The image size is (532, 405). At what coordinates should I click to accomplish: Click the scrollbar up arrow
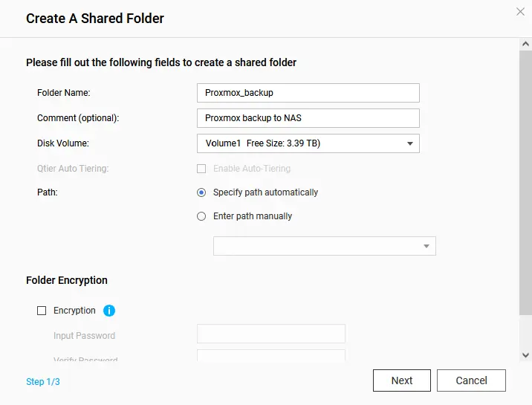click(525, 44)
